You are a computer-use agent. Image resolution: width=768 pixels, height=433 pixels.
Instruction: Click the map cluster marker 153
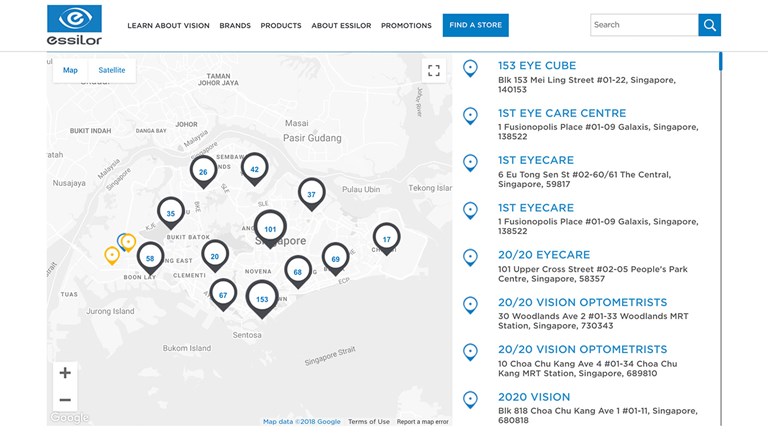coord(262,298)
